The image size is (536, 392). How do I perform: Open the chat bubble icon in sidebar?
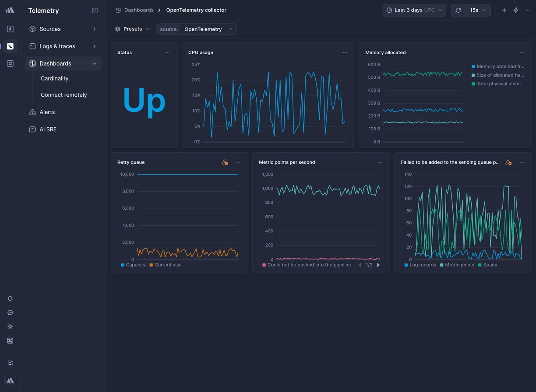10,313
